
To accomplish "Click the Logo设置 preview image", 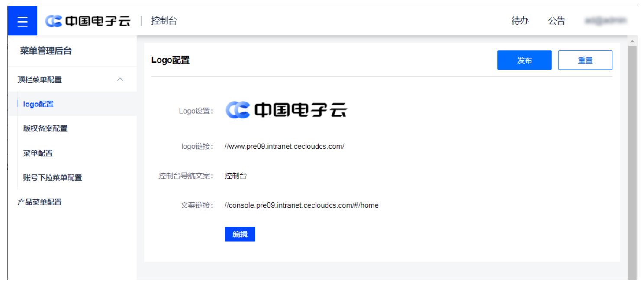I will (x=286, y=110).
